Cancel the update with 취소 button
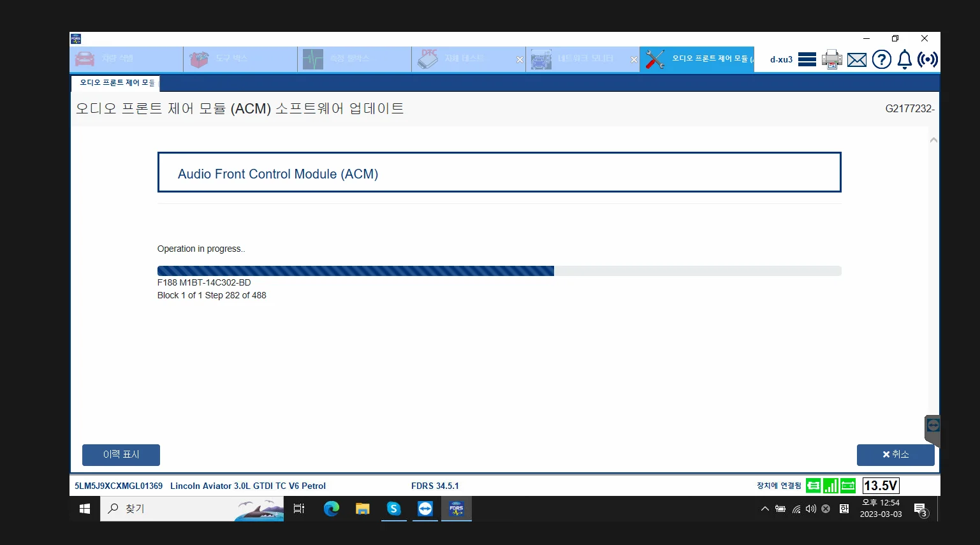The image size is (980, 545). pyautogui.click(x=896, y=454)
